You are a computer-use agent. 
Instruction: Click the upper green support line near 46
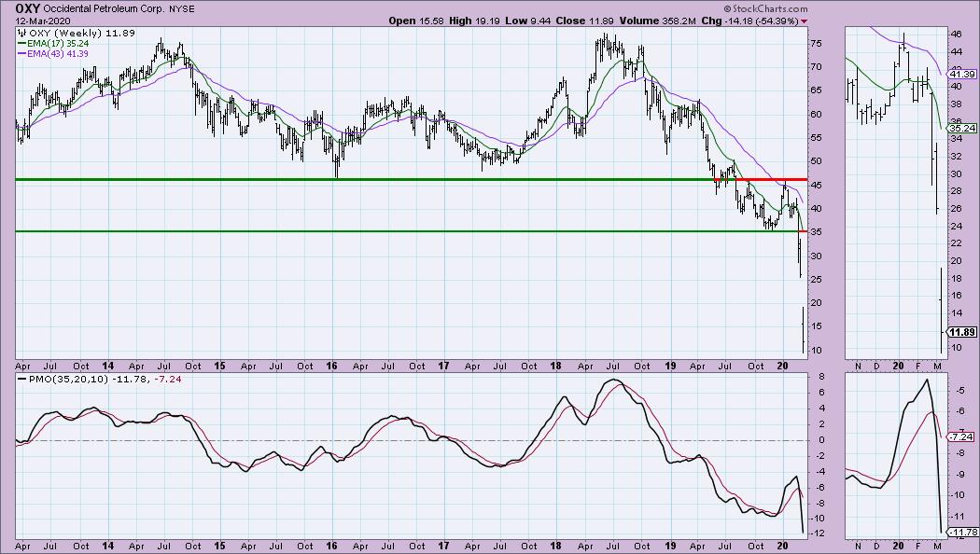coord(365,180)
